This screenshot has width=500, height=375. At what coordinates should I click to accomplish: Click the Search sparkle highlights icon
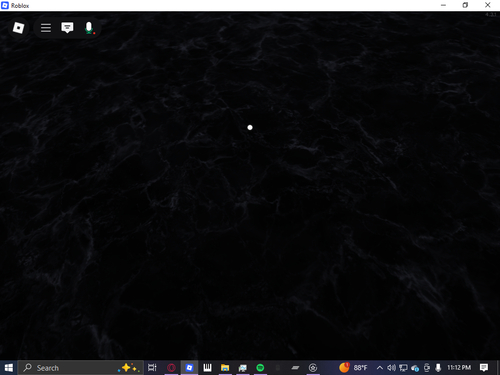[x=129, y=368]
